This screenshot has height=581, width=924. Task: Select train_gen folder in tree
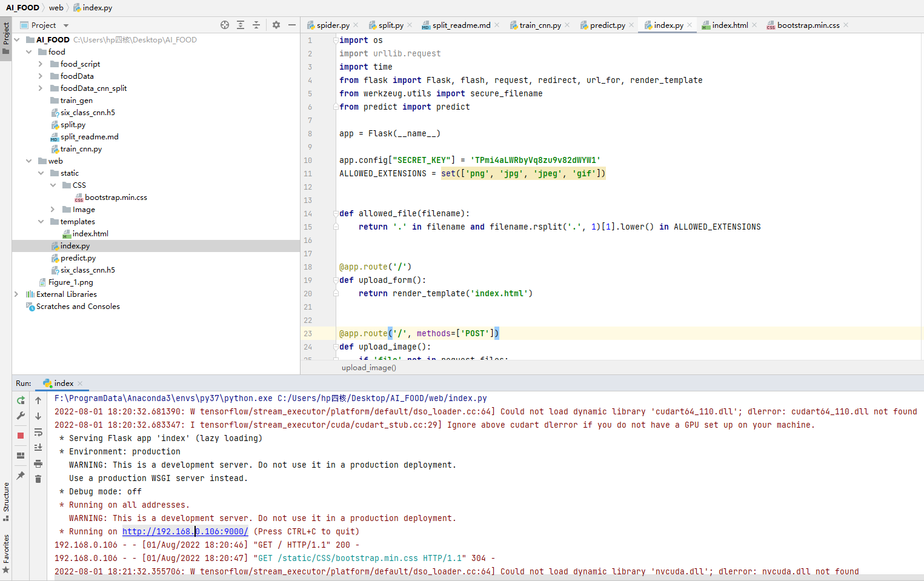(76, 101)
